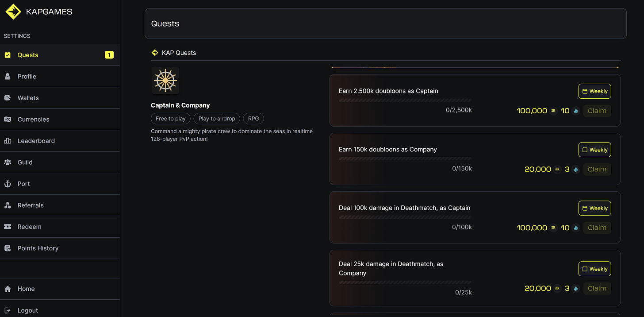Click the Profile person icon

(8, 76)
